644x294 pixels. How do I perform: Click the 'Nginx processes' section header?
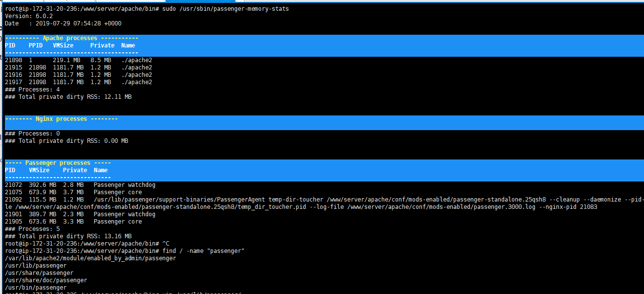61,119
